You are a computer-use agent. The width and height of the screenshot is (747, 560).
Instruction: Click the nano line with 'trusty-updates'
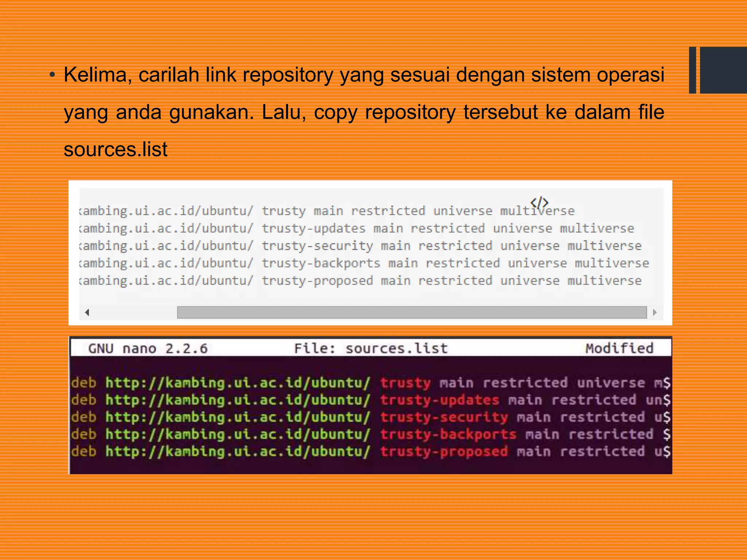(x=371, y=400)
